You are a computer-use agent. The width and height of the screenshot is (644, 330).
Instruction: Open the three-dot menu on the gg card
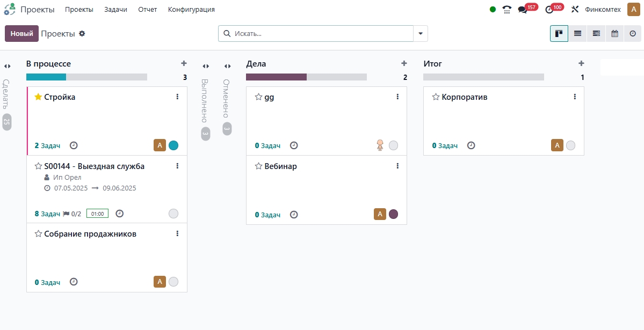[397, 97]
